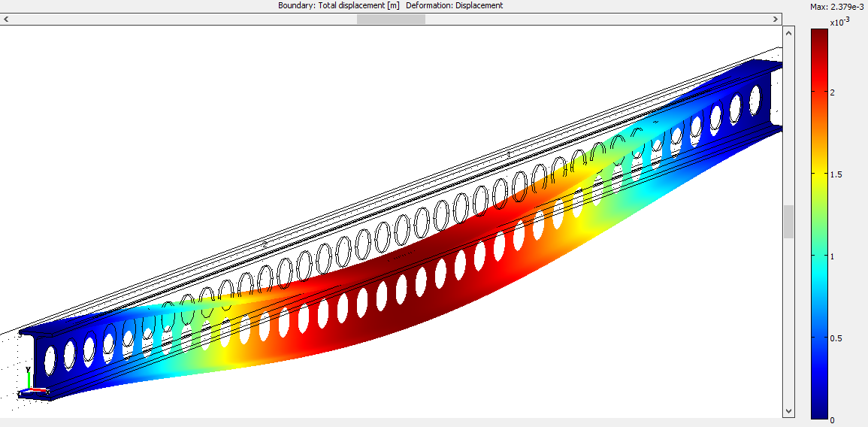Click the horizontal scrollbar right arrow
Screen dimensions: 868x427
776,19
